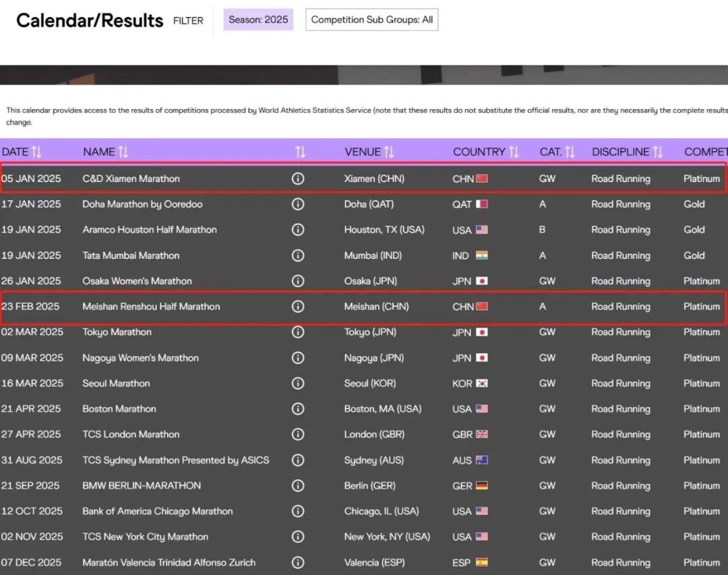
Task: Sort by COUNTRY column header
Action: pyautogui.click(x=514, y=152)
